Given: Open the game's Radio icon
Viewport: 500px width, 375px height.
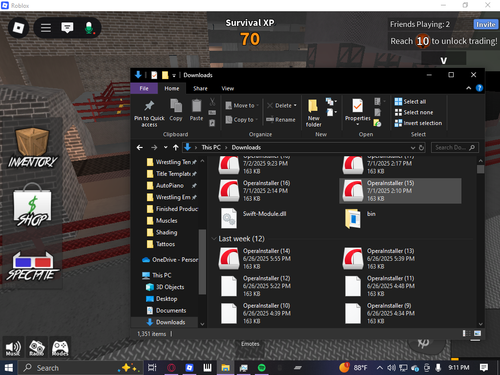Looking at the screenshot, I should pyautogui.click(x=36, y=348).
